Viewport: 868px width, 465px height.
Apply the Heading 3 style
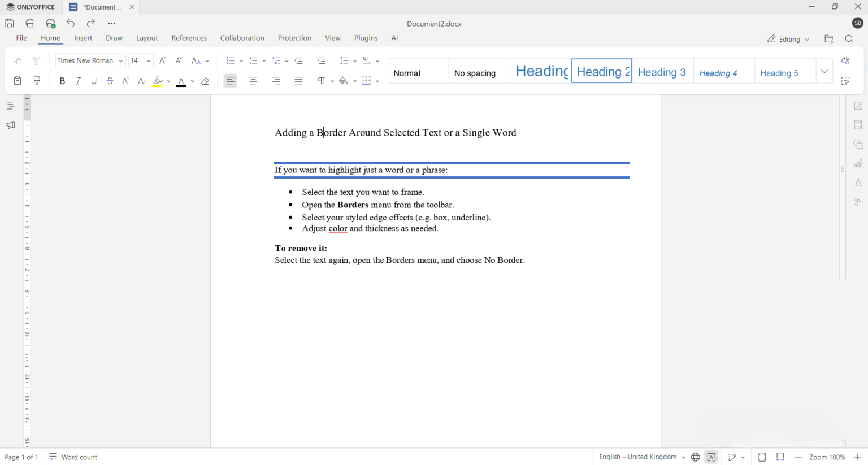click(662, 72)
